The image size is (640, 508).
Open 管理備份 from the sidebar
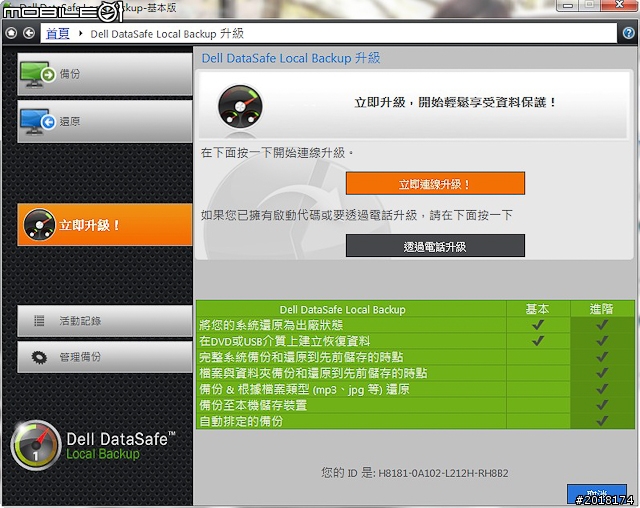(x=105, y=357)
